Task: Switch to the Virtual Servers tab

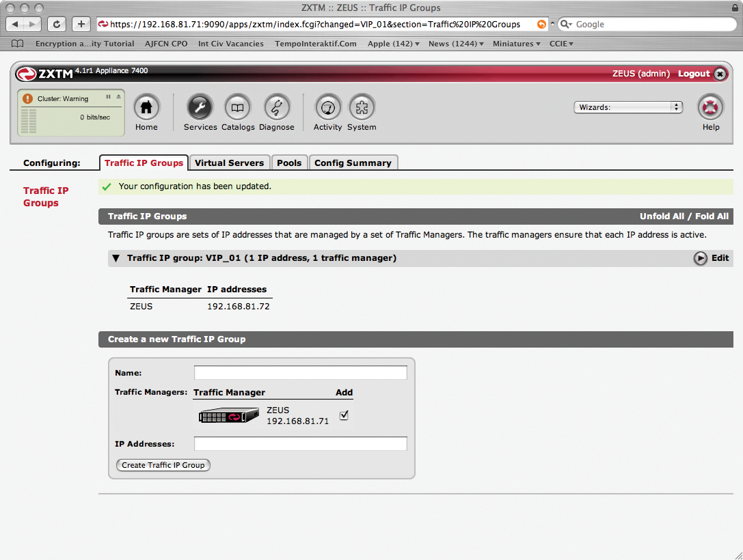Action: point(230,163)
